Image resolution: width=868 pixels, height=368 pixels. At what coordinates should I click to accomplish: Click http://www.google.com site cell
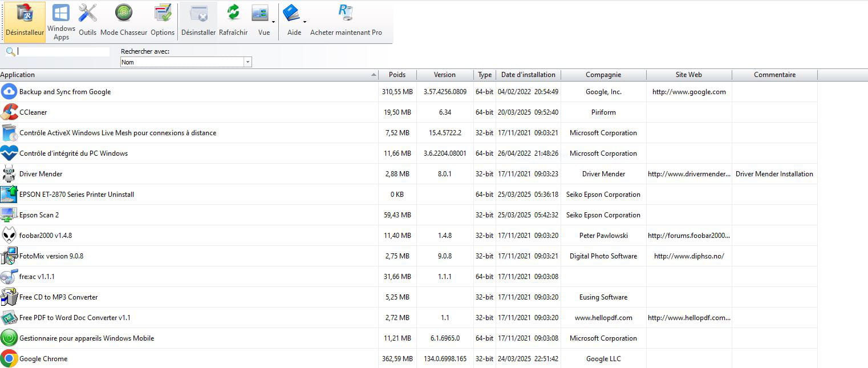(689, 92)
